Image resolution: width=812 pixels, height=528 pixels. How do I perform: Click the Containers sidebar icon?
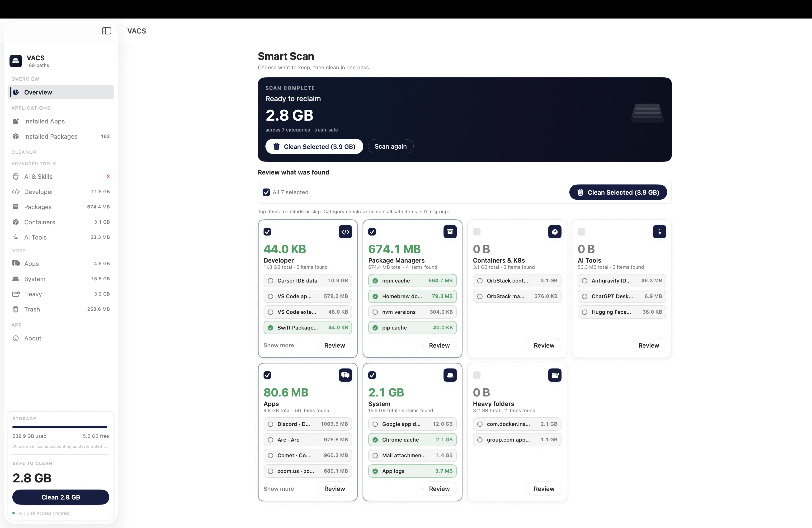click(16, 222)
